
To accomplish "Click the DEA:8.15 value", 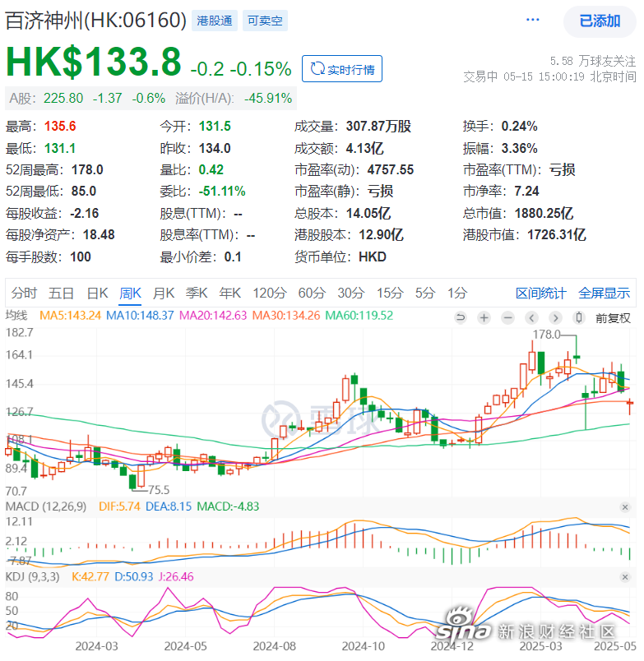I will click(x=169, y=506).
